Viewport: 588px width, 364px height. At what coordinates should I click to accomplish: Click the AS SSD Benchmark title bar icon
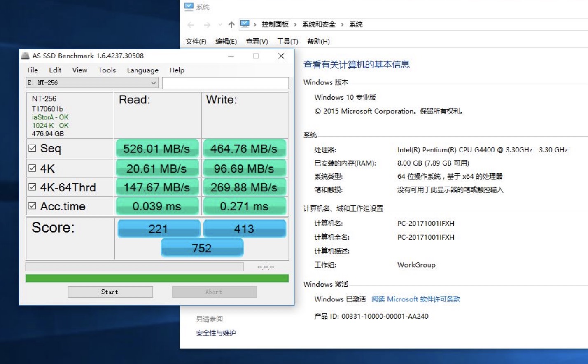[x=25, y=56]
